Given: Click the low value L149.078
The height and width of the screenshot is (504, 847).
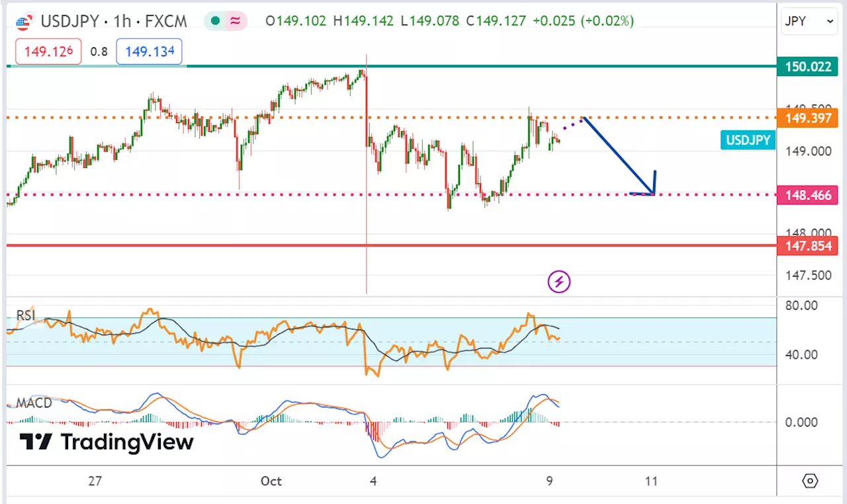Looking at the screenshot, I should click(x=430, y=21).
